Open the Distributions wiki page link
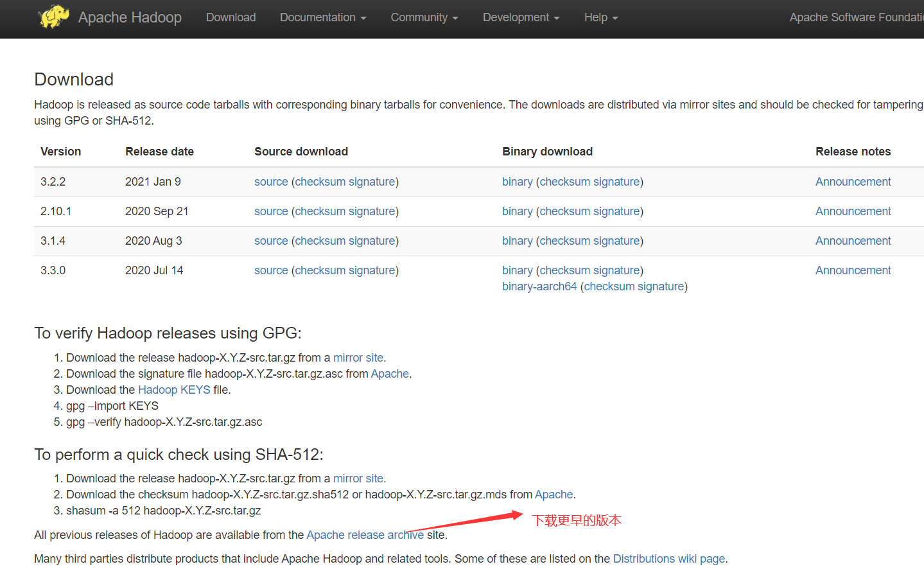Image resolution: width=924 pixels, height=571 pixels. point(669,559)
